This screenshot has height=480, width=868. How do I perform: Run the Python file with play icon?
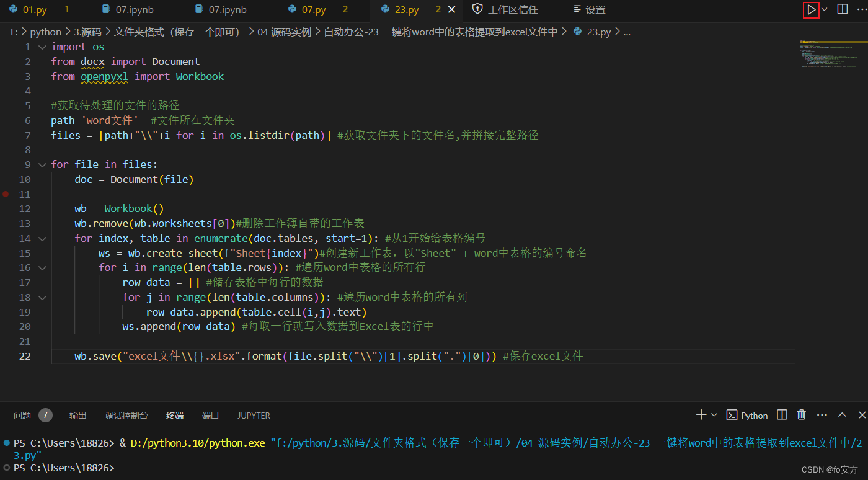tap(811, 9)
